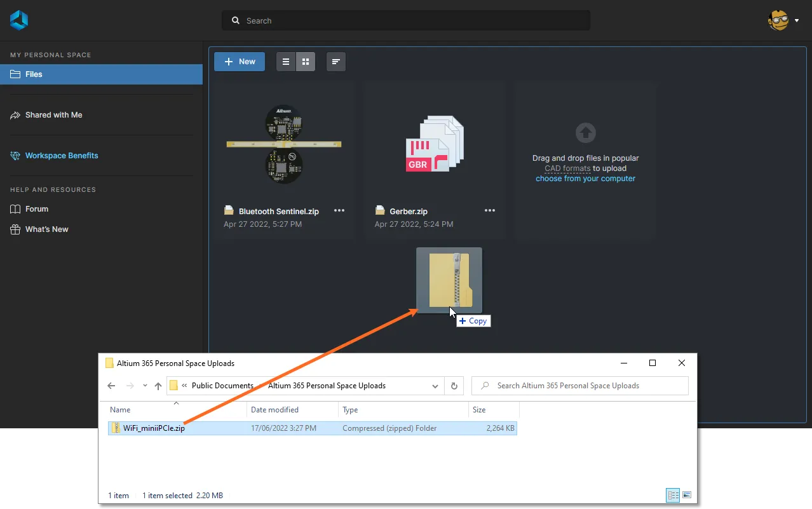Open the Gerber.zip thumbnail
Viewport: 812px width, 509px height.
pos(435,144)
